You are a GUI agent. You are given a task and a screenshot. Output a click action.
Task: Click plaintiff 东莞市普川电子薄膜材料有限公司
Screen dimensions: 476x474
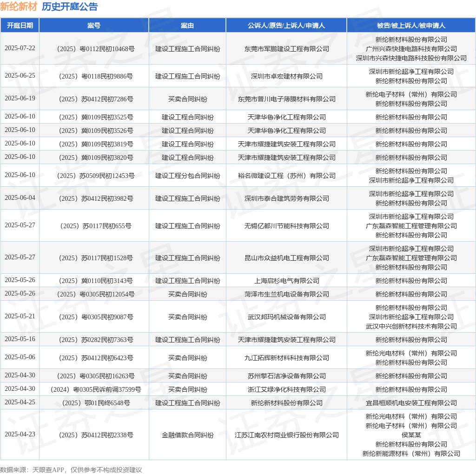[286, 99]
